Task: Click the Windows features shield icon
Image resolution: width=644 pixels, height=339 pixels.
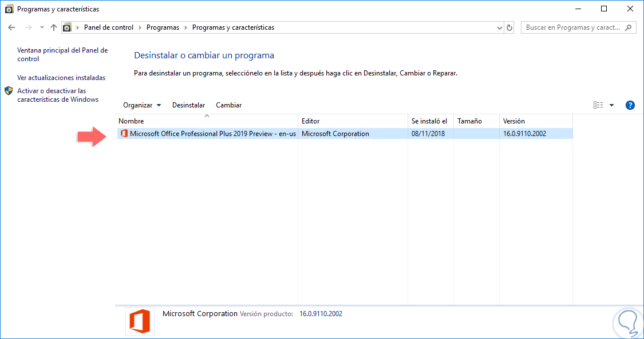Action: [9, 90]
